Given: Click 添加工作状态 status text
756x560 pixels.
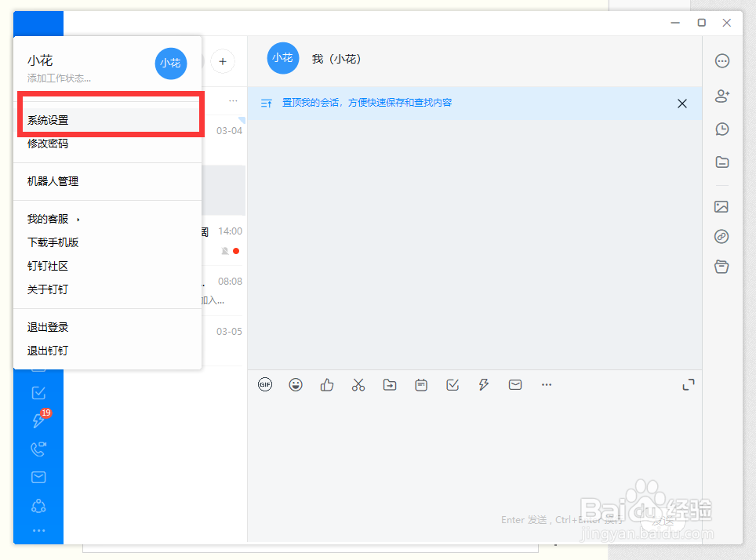Looking at the screenshot, I should tap(59, 78).
